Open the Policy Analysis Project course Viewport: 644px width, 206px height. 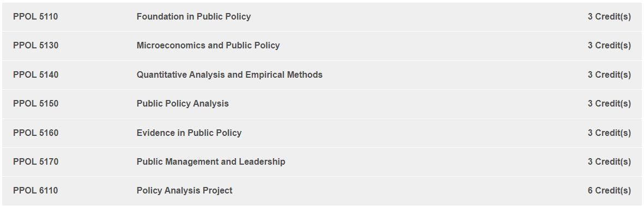coord(184,191)
